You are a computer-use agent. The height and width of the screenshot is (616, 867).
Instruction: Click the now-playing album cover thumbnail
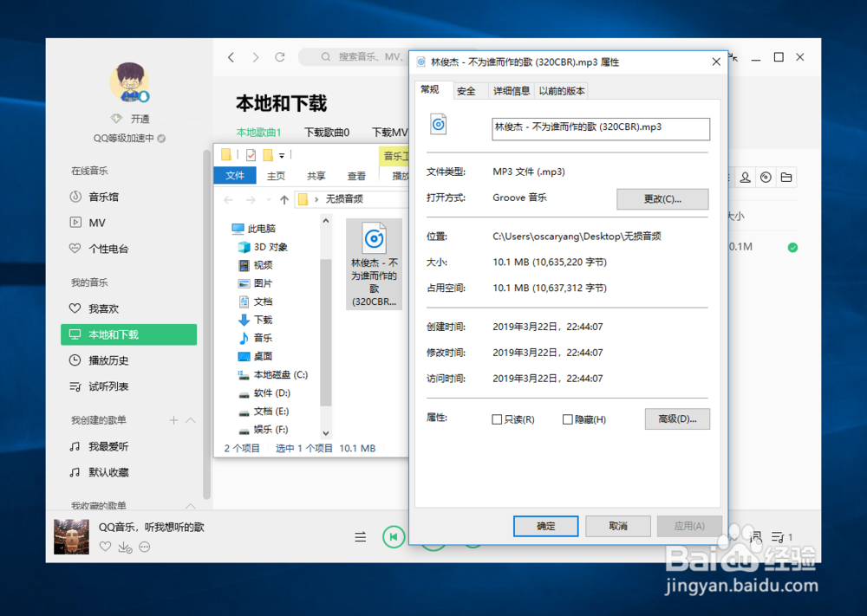(x=71, y=536)
